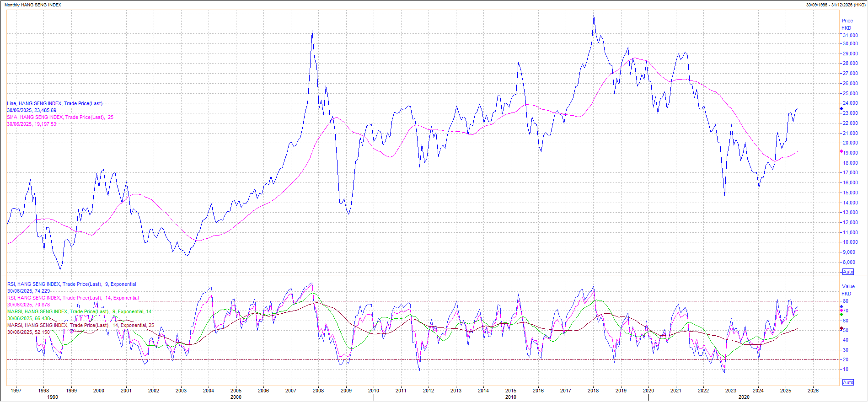This screenshot has width=868, height=402.
Task: Select the MARSI 14, Exponential, 25 legend entry
Action: click(80, 326)
